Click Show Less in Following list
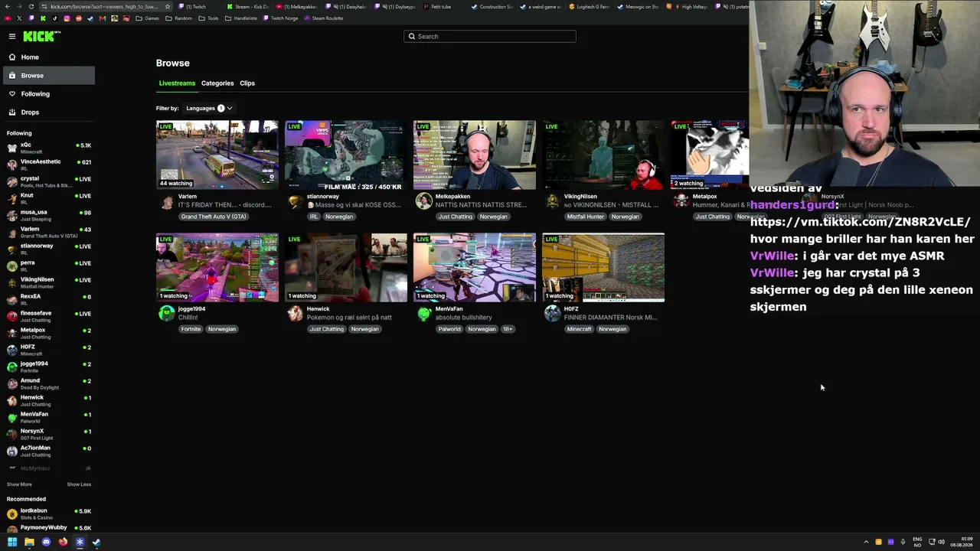This screenshot has width=980, height=551. [79, 484]
